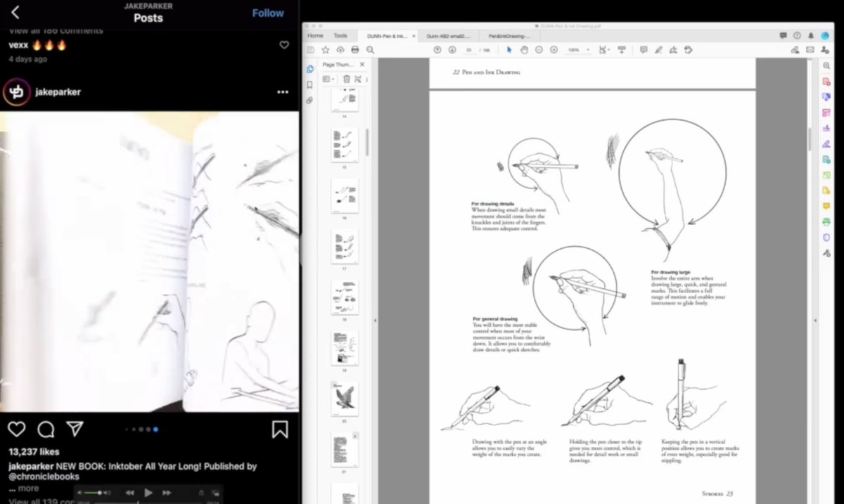This screenshot has width=844, height=504.
Task: Select the page 20 bird thumbnail
Action: 345,399
